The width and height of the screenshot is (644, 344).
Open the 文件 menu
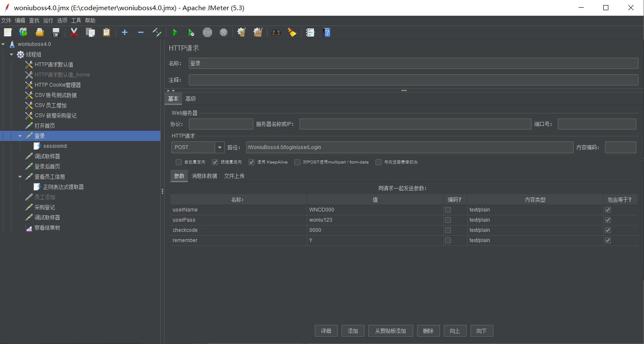coord(6,20)
